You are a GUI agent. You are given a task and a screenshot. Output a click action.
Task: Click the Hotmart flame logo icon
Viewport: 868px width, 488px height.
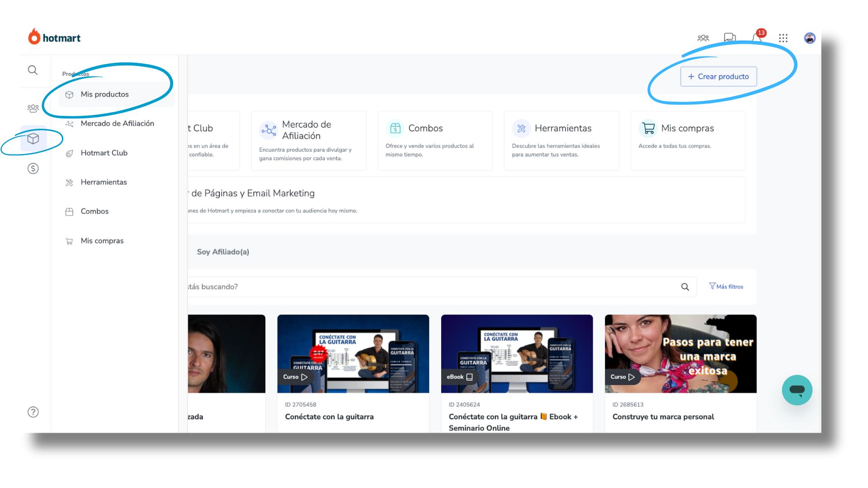click(33, 37)
